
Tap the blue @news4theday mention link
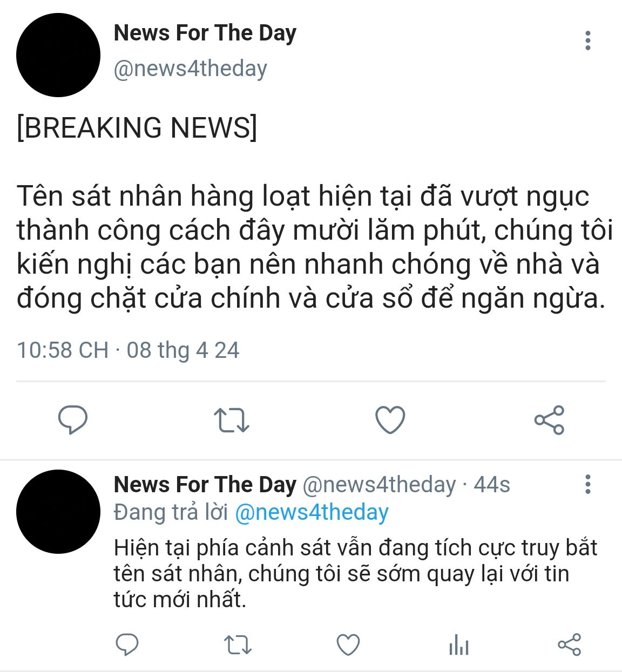(312, 512)
